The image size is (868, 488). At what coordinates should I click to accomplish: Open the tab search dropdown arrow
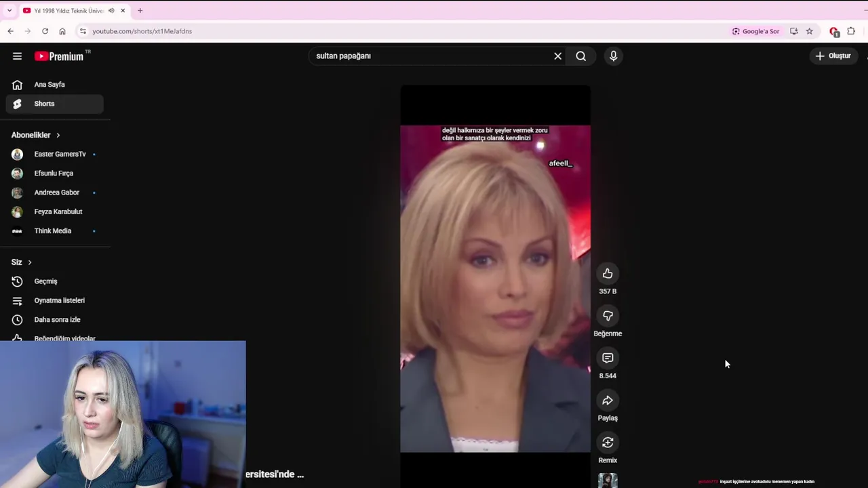pos(9,11)
